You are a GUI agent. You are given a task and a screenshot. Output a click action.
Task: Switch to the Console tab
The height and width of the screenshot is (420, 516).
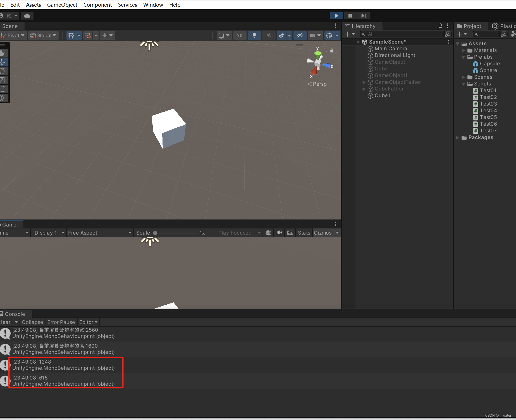[15, 314]
